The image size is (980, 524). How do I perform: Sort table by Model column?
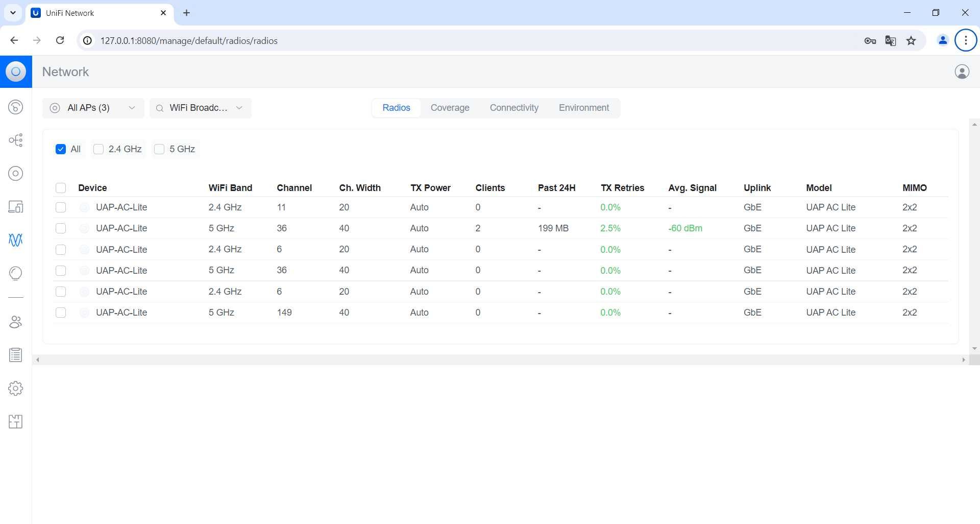[x=819, y=188]
